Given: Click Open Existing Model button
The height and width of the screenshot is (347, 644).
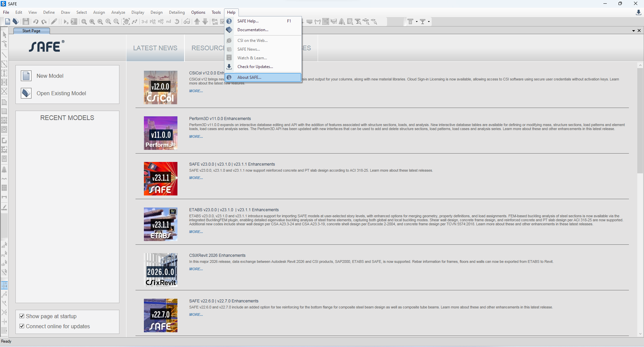Looking at the screenshot, I should [61, 93].
